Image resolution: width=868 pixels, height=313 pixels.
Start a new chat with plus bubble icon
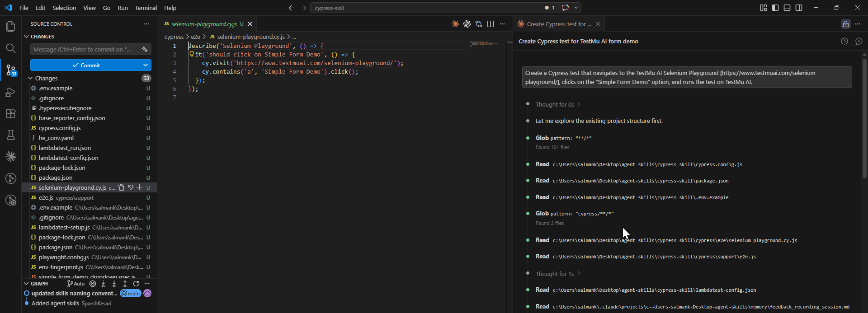click(859, 41)
